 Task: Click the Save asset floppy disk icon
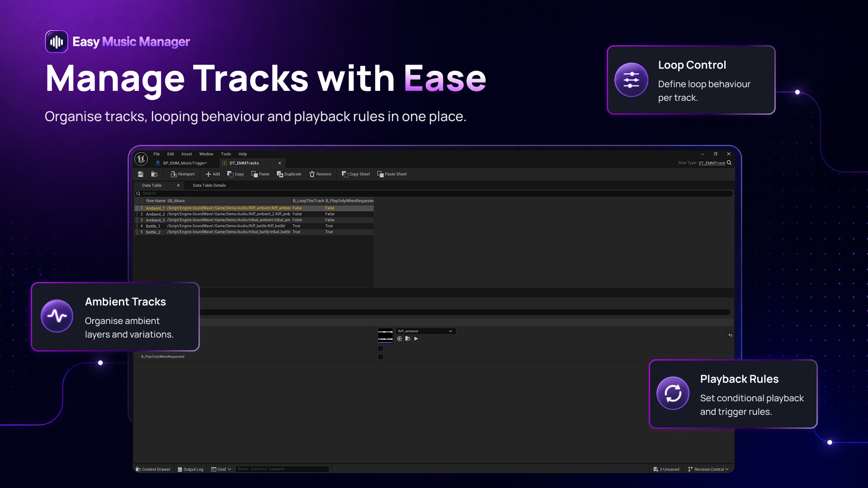click(x=141, y=174)
